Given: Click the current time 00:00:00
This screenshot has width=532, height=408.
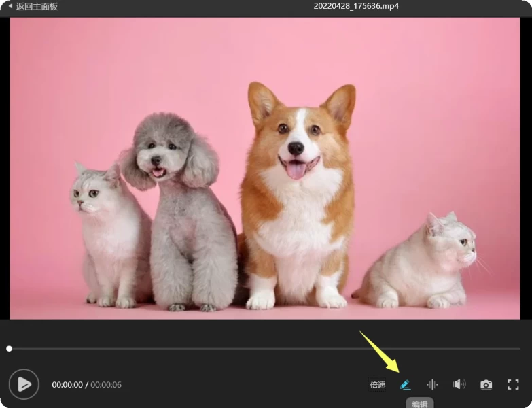Looking at the screenshot, I should pyautogui.click(x=67, y=385).
